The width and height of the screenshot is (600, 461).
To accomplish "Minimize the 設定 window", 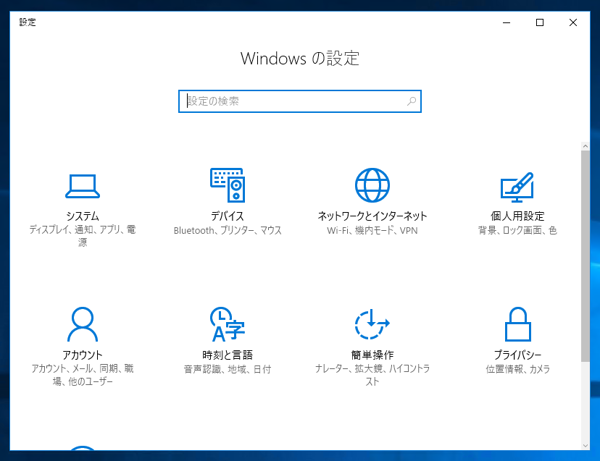I will click(x=506, y=23).
